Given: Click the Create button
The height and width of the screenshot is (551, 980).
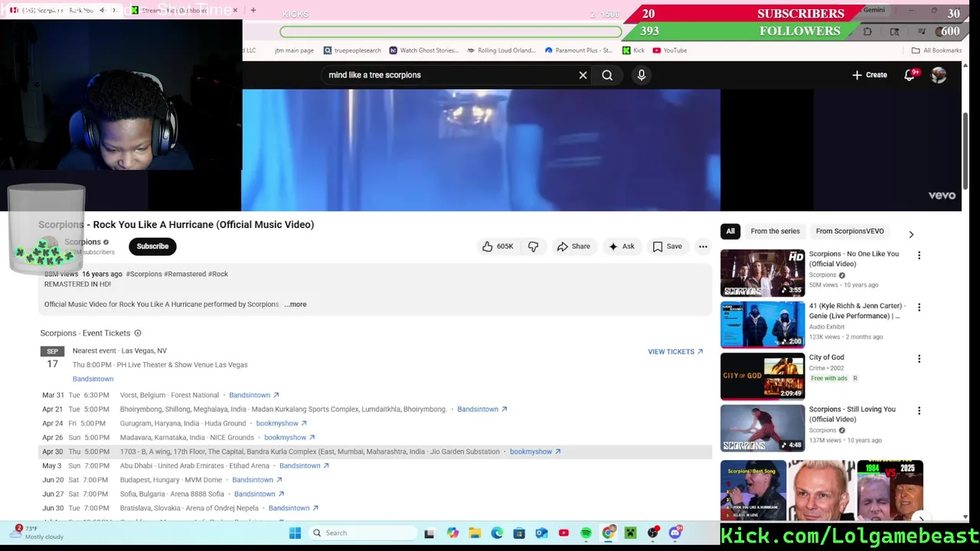Looking at the screenshot, I should [x=869, y=75].
